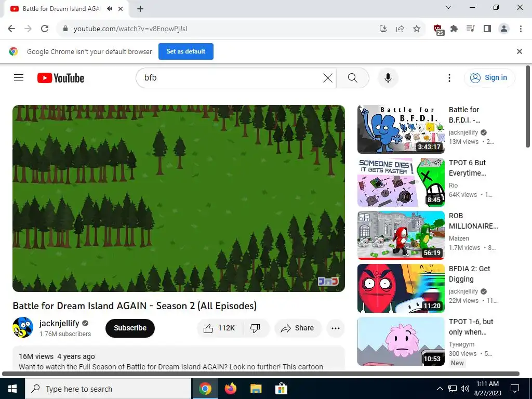This screenshot has width=532, height=399.
Task: Bookmark this page with the star icon
Action: (416, 29)
